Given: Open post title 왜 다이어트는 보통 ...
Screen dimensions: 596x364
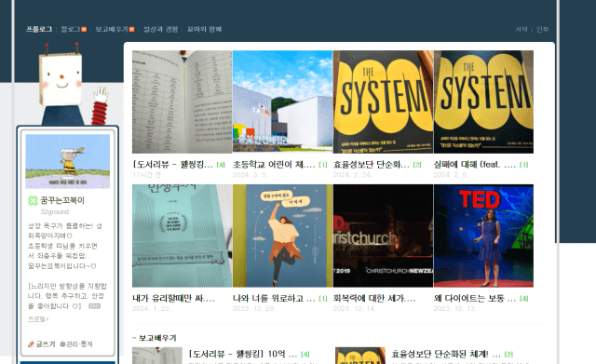Looking at the screenshot, I should [x=475, y=298].
